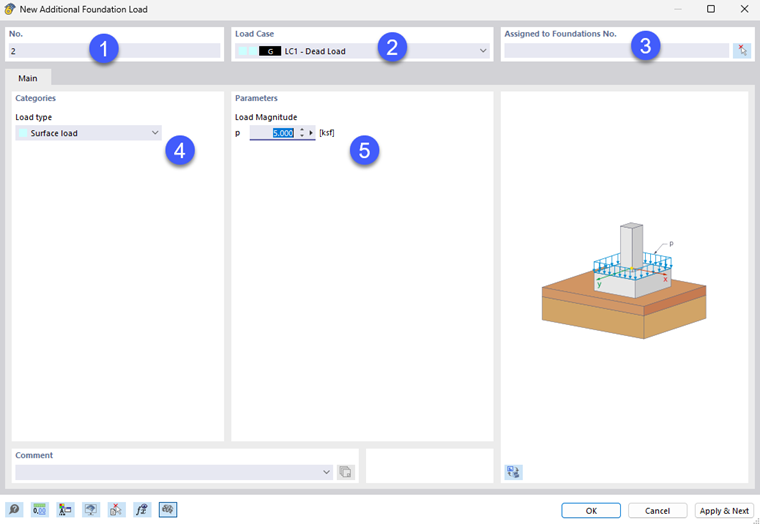Open the comment library icon button

coord(346,472)
